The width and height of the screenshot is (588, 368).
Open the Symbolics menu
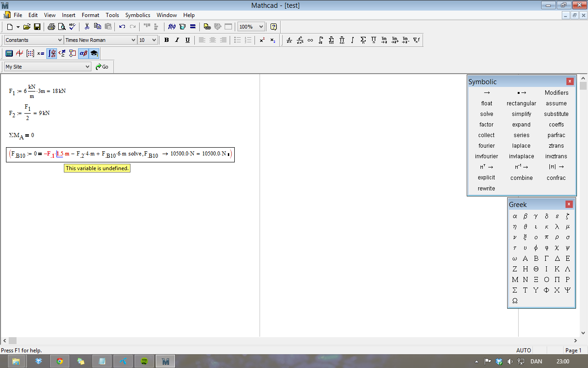(x=138, y=15)
